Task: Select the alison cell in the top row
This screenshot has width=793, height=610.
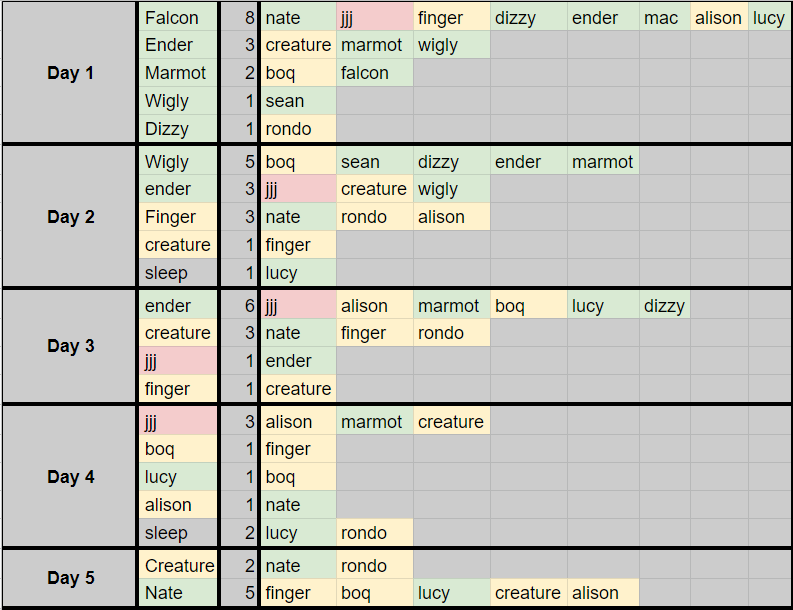Action: (719, 18)
